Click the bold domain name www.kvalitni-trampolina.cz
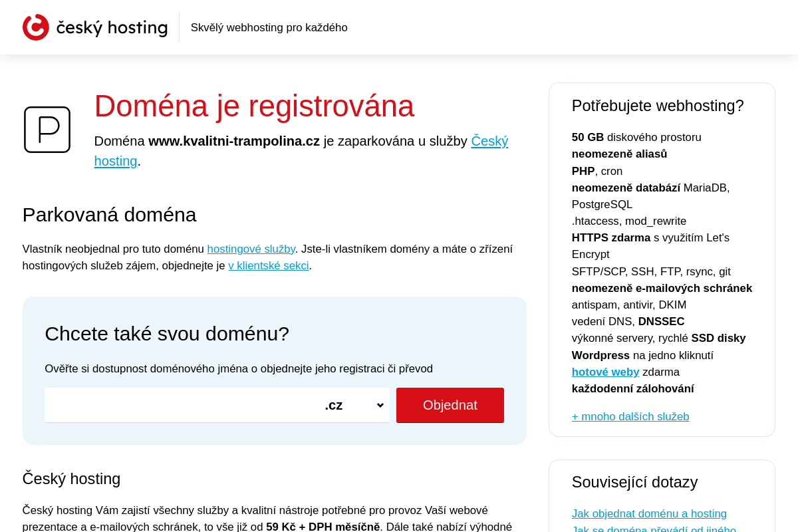Viewport: 798px width, 532px height. click(x=233, y=141)
